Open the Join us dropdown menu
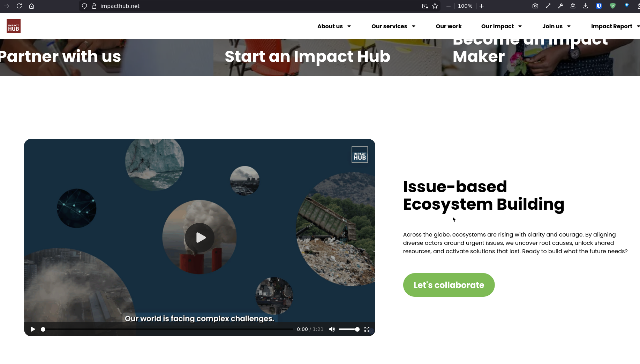This screenshot has width=640, height=364. pos(556,26)
